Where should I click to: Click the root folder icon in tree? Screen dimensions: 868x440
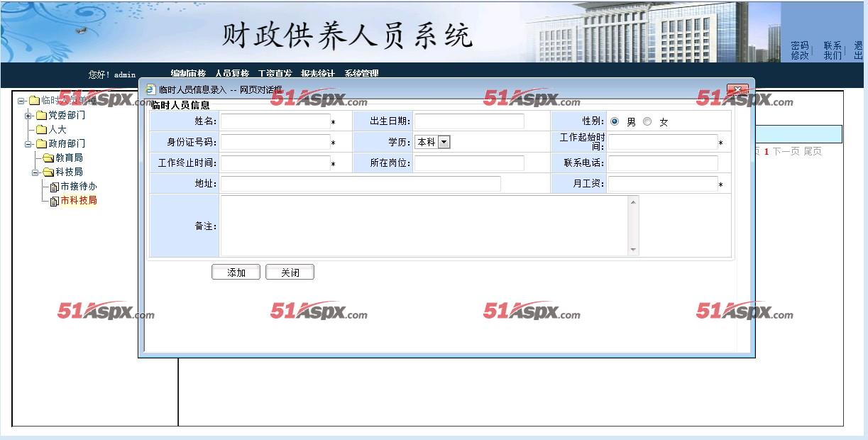34,101
